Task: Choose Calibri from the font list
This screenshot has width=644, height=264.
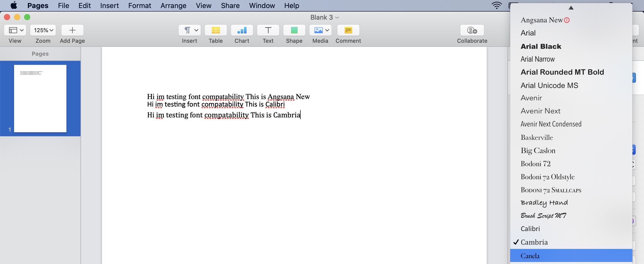Action: click(x=571, y=229)
